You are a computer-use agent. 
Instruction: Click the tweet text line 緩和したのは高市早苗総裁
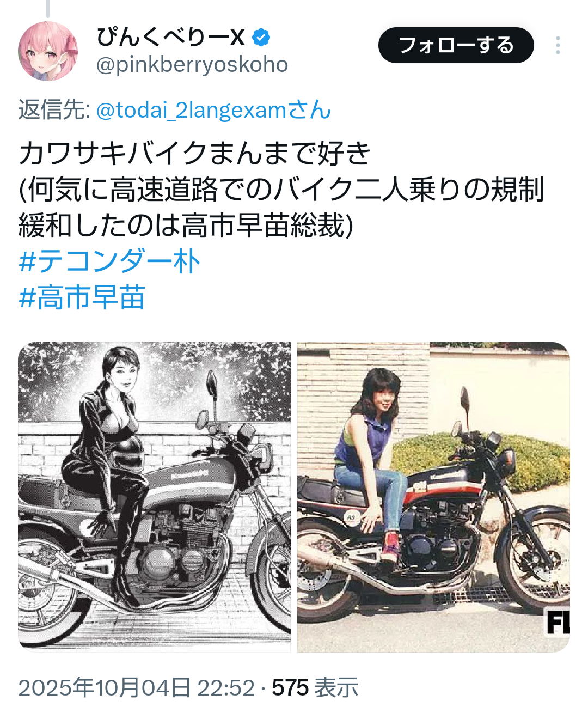pyautogui.click(x=186, y=225)
